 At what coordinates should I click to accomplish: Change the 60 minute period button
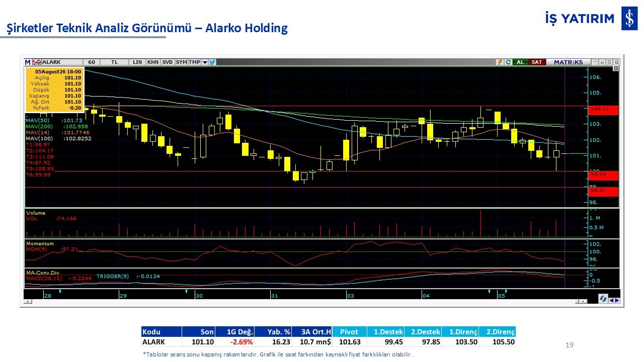91,62
